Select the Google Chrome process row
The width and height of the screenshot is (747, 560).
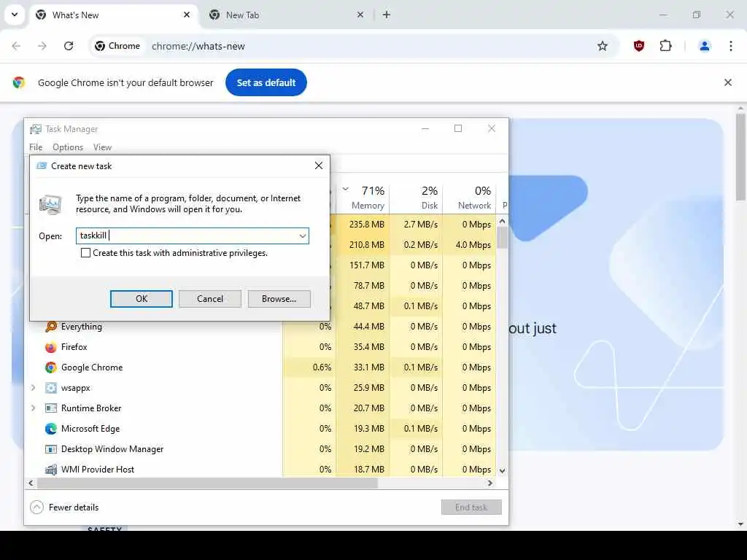click(x=260, y=367)
